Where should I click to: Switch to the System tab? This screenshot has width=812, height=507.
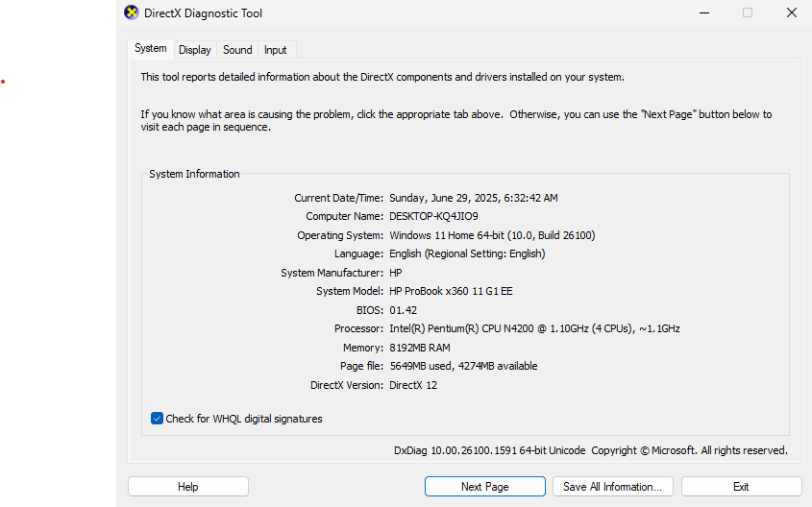click(150, 49)
